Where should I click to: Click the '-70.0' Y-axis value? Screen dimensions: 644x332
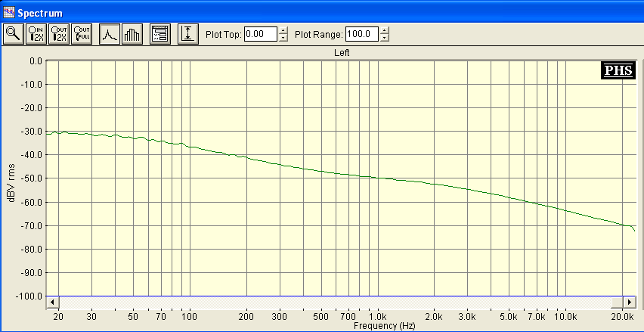pos(33,226)
